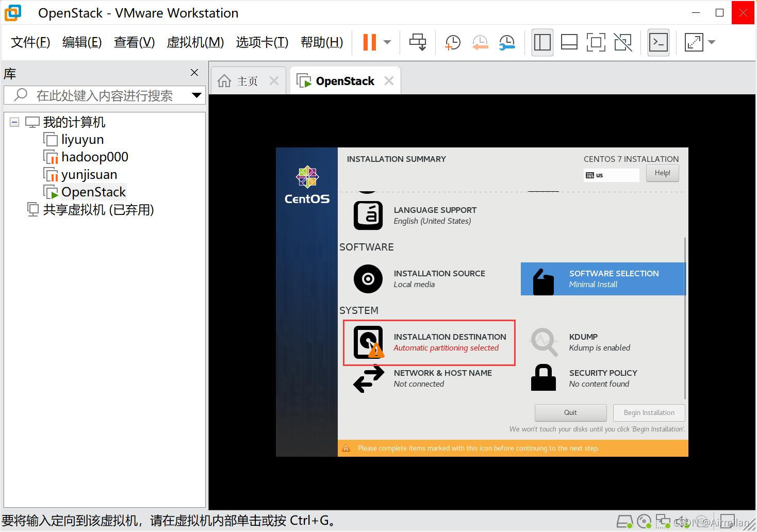Open the 文件(F) menu
This screenshot has width=757, height=532.
pyautogui.click(x=30, y=42)
